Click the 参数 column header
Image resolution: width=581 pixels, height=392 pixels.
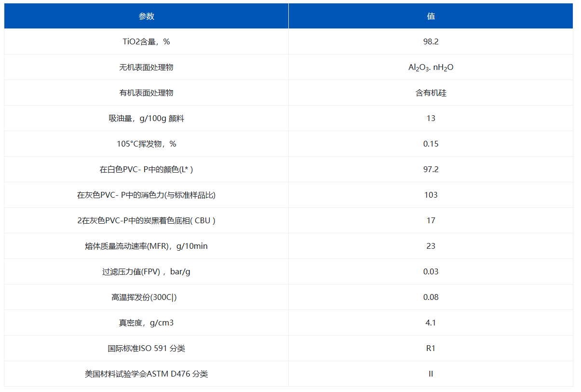[x=146, y=16]
